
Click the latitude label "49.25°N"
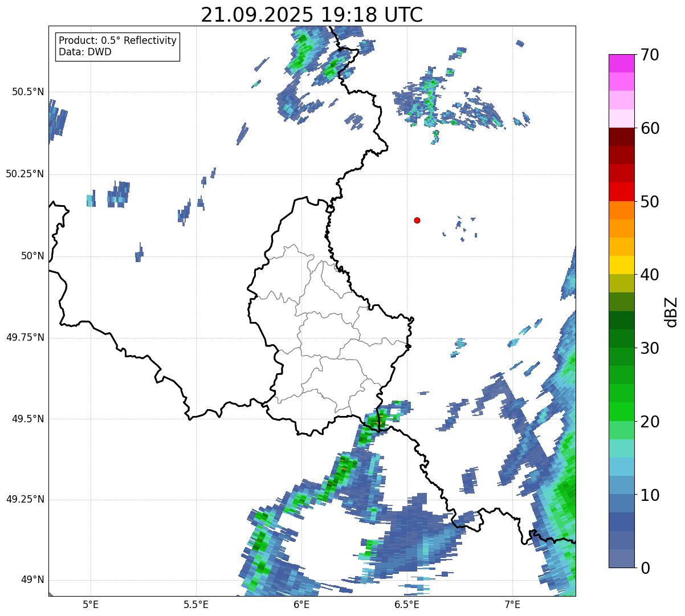[x=25, y=500]
